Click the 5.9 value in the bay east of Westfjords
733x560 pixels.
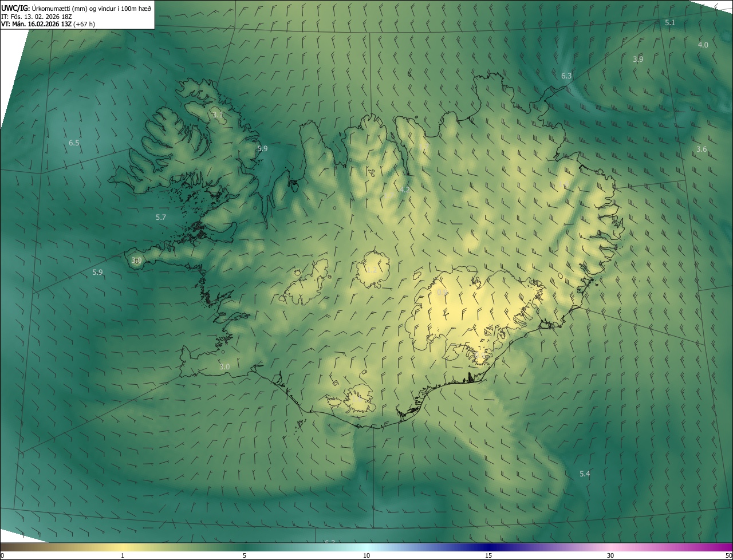coord(262,148)
